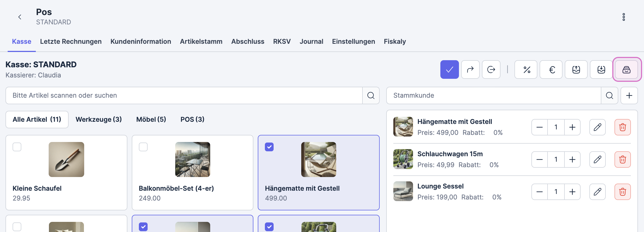Check the Kleine Schaufel checkbox

(x=17, y=147)
